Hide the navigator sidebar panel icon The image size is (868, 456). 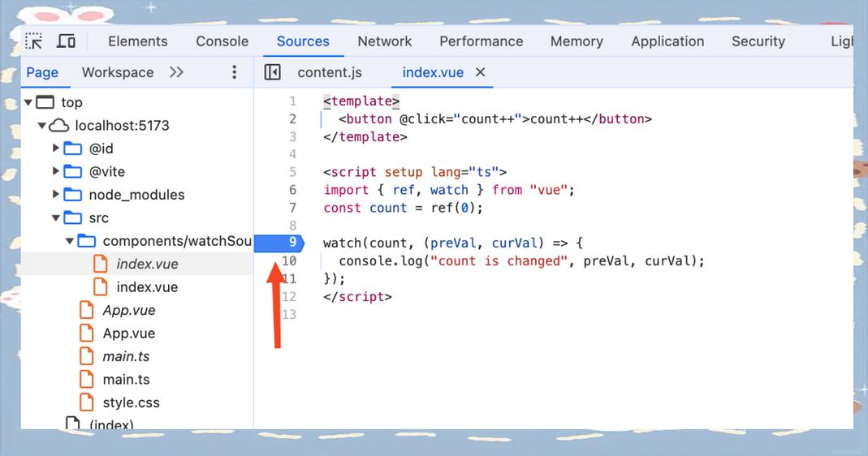pos(273,72)
